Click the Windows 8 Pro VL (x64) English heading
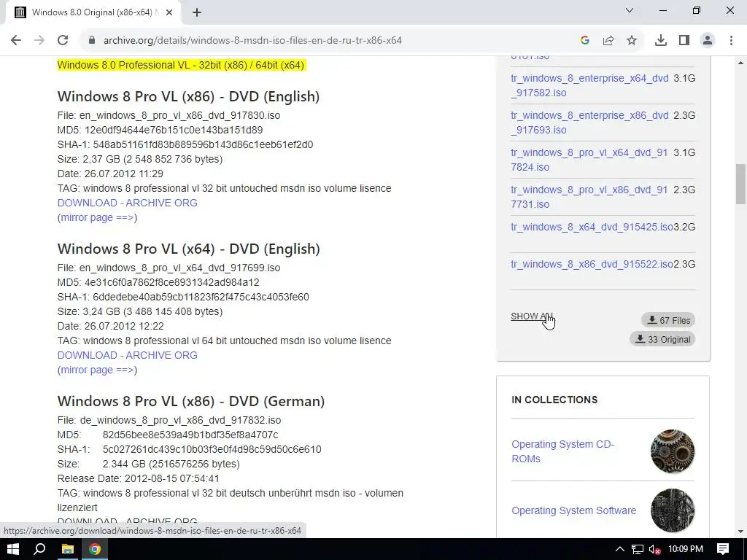This screenshot has height=560, width=747. 189,249
